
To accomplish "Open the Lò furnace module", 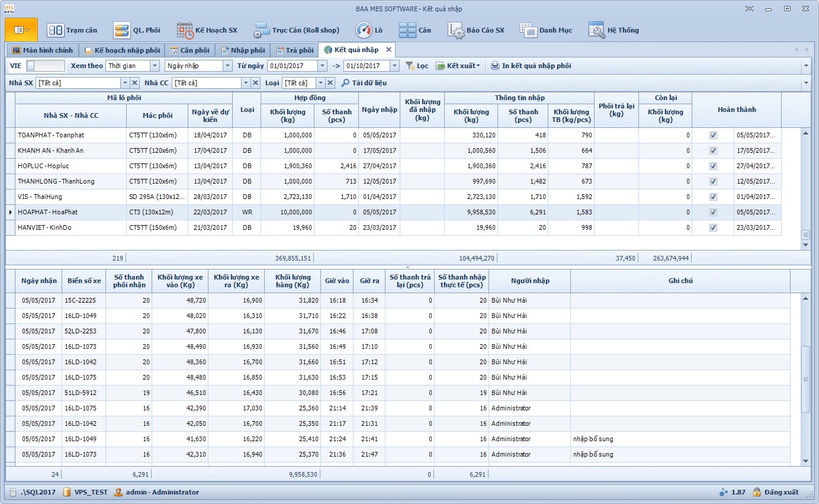I will (x=369, y=30).
